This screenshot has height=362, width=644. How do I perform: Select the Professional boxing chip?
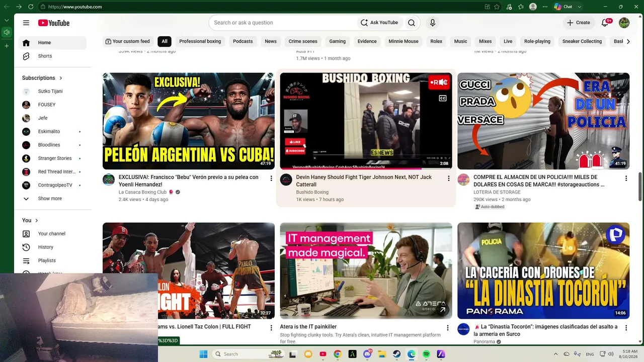(x=200, y=41)
